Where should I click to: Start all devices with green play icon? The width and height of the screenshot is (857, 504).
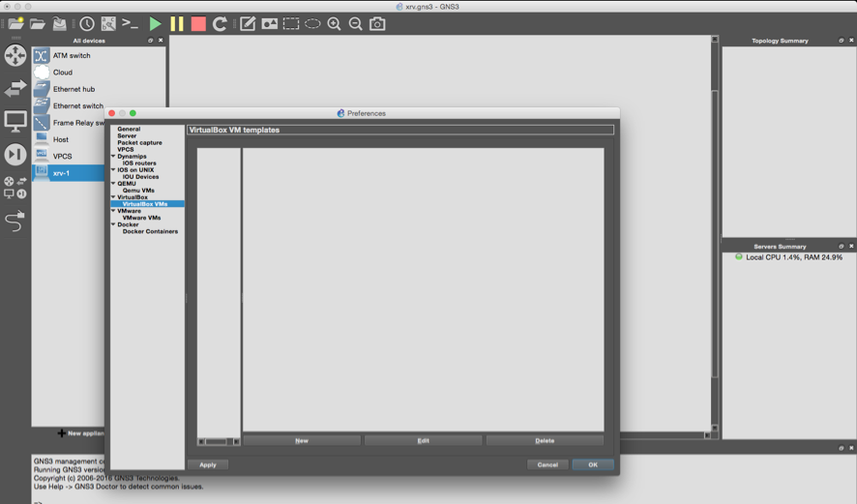click(155, 23)
